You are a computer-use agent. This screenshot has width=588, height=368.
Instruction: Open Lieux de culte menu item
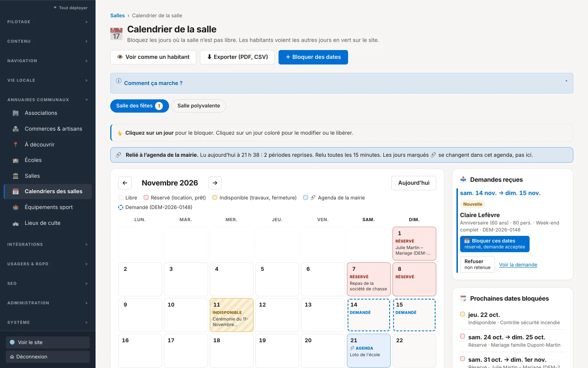tap(48, 223)
